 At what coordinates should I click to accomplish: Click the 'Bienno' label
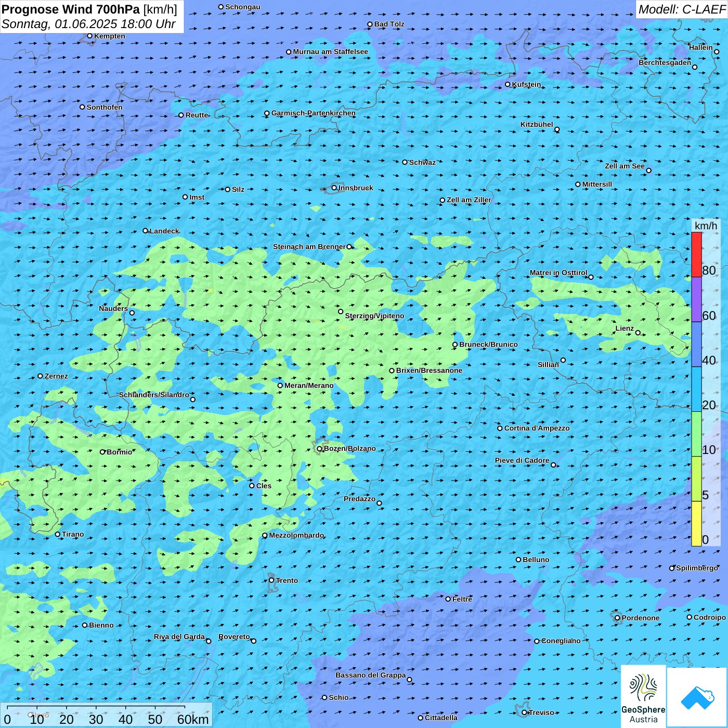101,625
